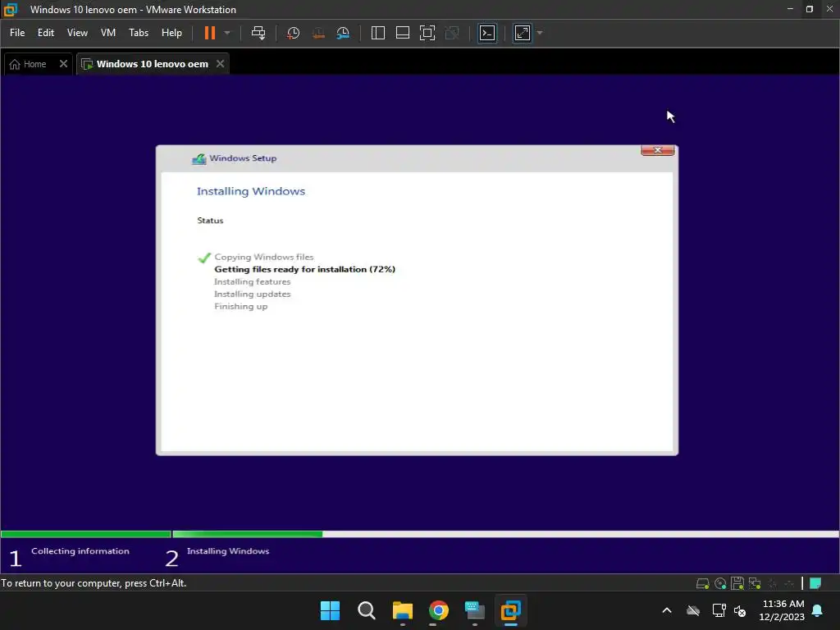
Task: Expand the stretch display options arrow
Action: 540,33
